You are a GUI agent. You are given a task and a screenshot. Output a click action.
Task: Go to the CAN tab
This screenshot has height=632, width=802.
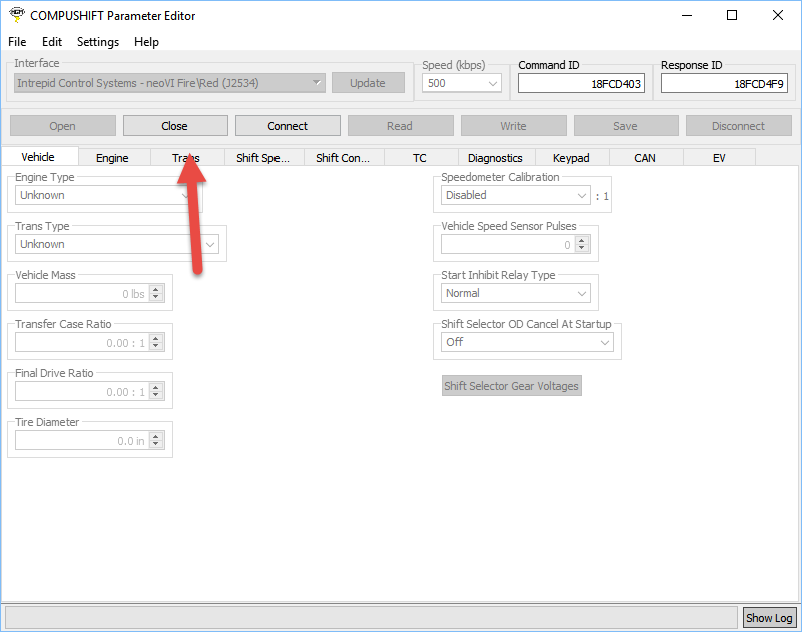click(x=645, y=158)
